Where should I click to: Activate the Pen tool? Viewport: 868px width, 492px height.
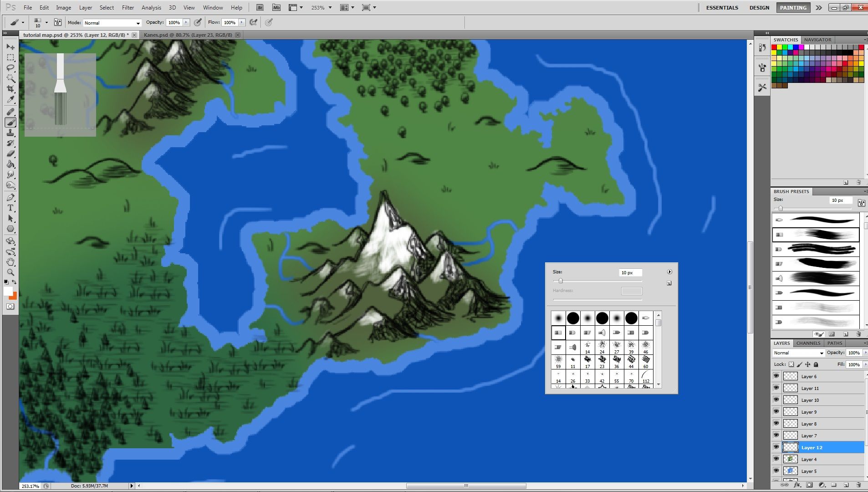click(10, 197)
